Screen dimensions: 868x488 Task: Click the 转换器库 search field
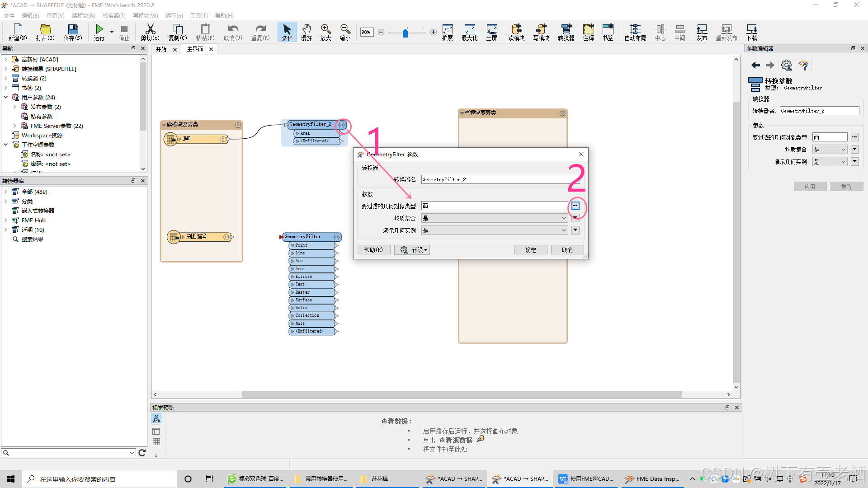[x=68, y=452]
